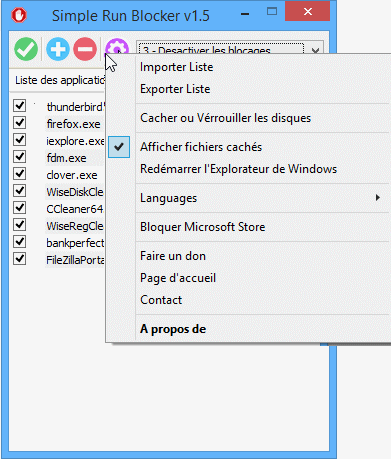Screen dimensions: 391x459
Task: Uncheck the clover.exe checkbox
Action: (19, 173)
